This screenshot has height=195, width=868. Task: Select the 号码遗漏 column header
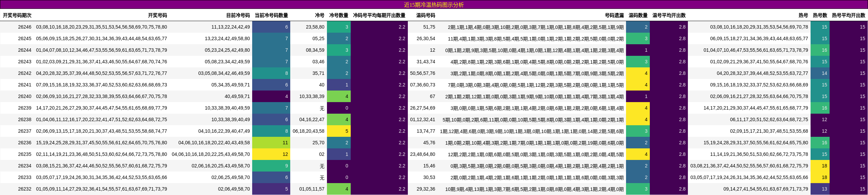[614, 15]
